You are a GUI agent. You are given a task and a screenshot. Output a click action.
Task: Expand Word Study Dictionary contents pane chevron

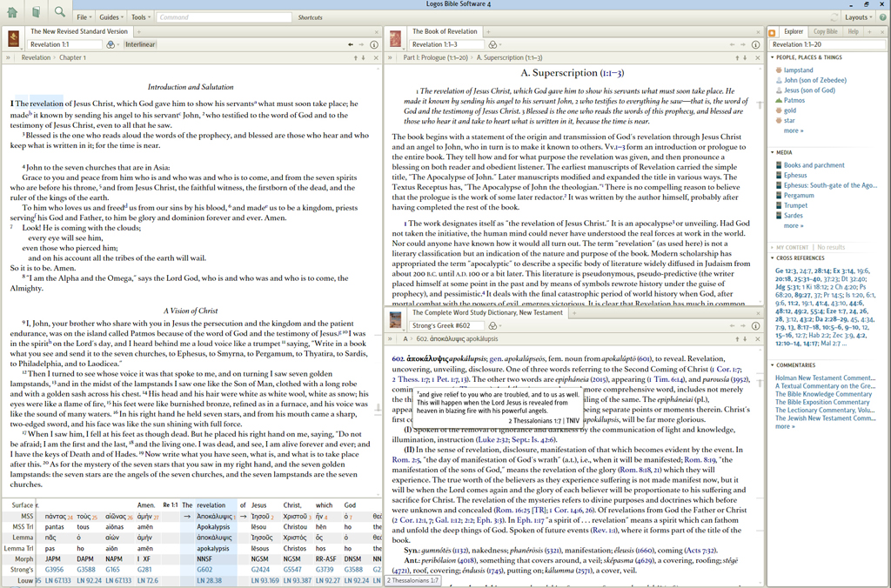pos(390,338)
